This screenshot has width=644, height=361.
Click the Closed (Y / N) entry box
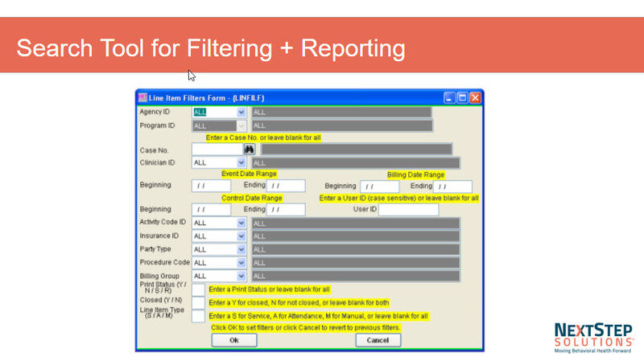click(198, 303)
